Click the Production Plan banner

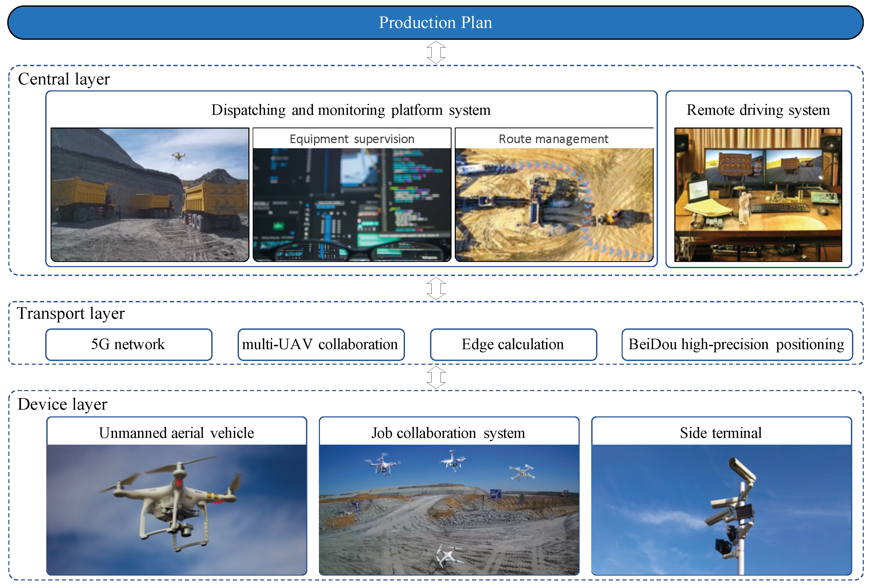pos(435,22)
